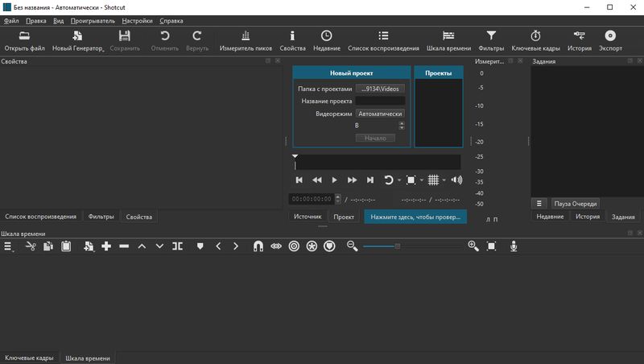Toggle scrub while dragging eye icon
644x364 pixels.
tap(276, 246)
